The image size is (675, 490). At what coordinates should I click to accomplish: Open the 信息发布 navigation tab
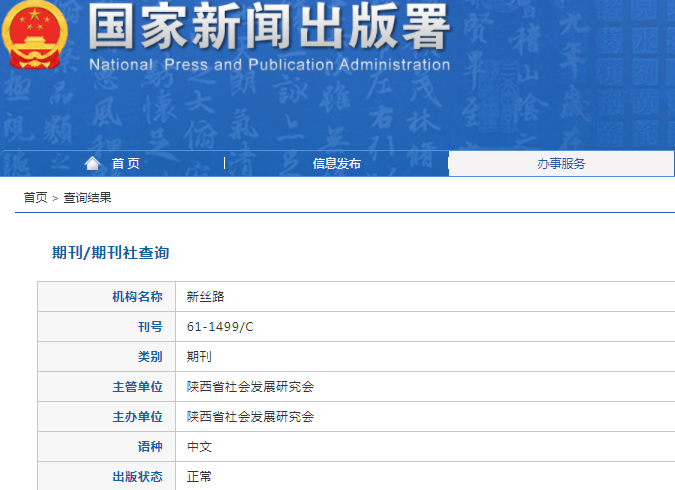pos(336,164)
